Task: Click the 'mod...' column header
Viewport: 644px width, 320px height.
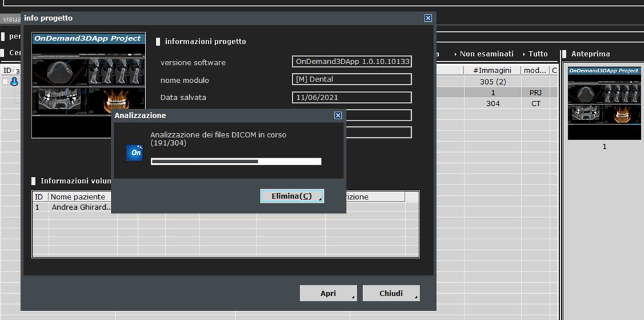Action: click(x=535, y=71)
